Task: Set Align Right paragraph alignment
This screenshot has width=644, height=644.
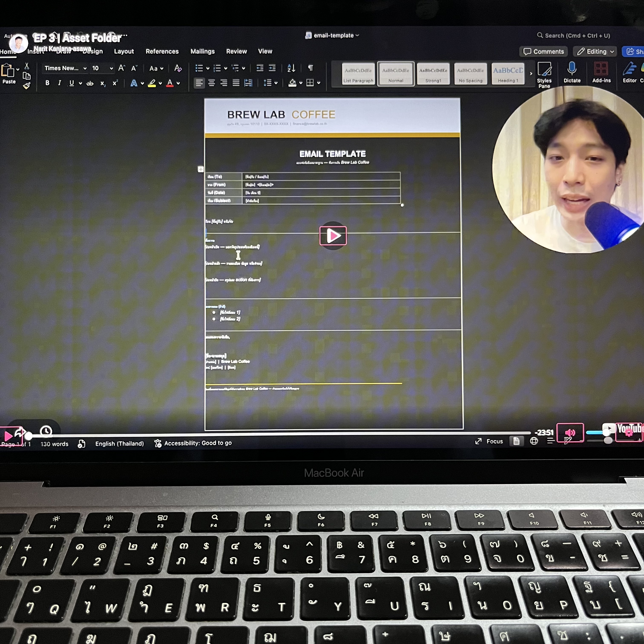Action: (224, 83)
